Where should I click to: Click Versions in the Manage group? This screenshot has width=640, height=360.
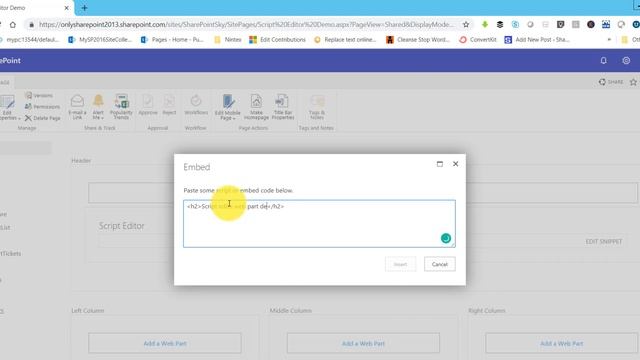tap(39, 96)
